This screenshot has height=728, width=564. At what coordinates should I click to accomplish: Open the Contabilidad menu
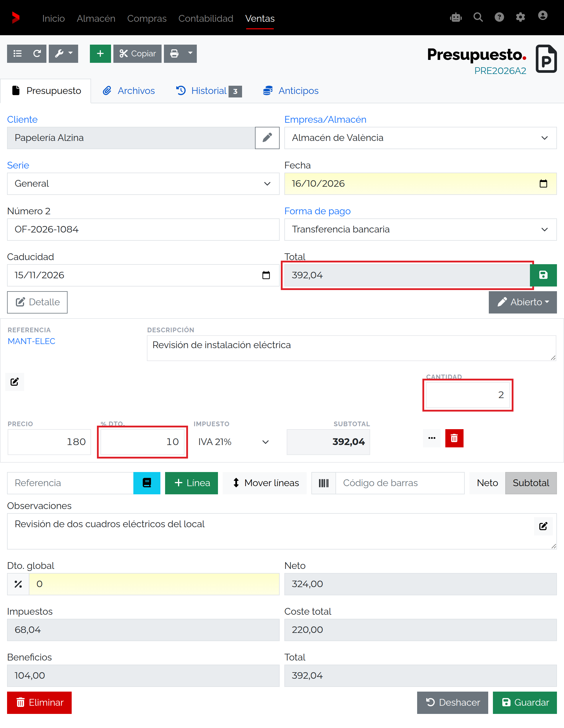(205, 18)
